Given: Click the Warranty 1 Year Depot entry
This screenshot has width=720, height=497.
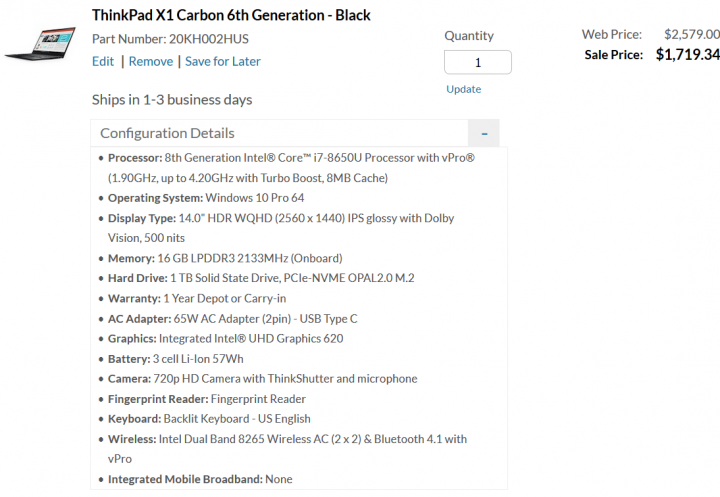Looking at the screenshot, I should (197, 299).
